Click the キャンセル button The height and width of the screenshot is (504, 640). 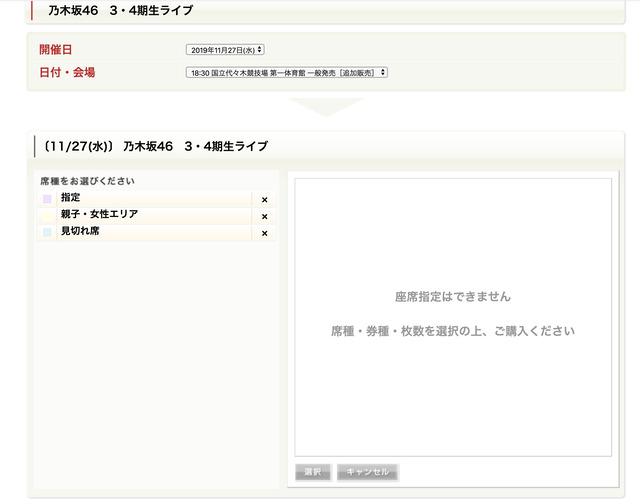367,472
